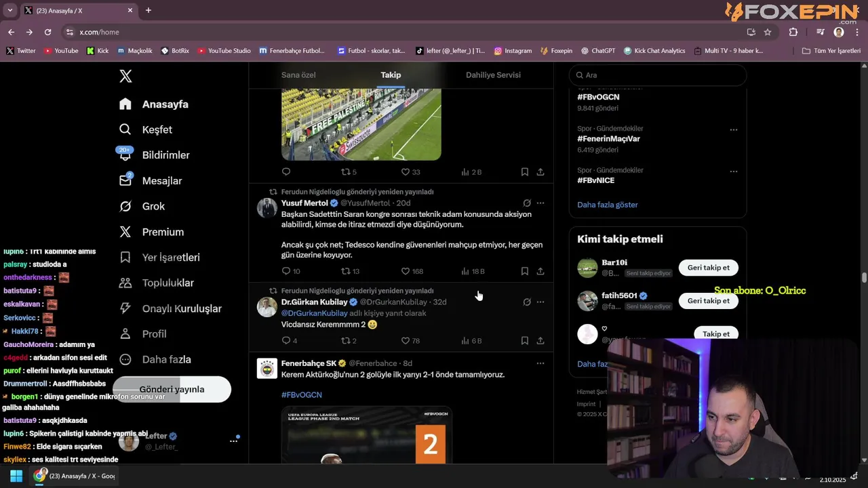Open Grok icon on Yusuf Mertol's post
Image resolution: width=868 pixels, height=488 pixels.
[x=527, y=203]
